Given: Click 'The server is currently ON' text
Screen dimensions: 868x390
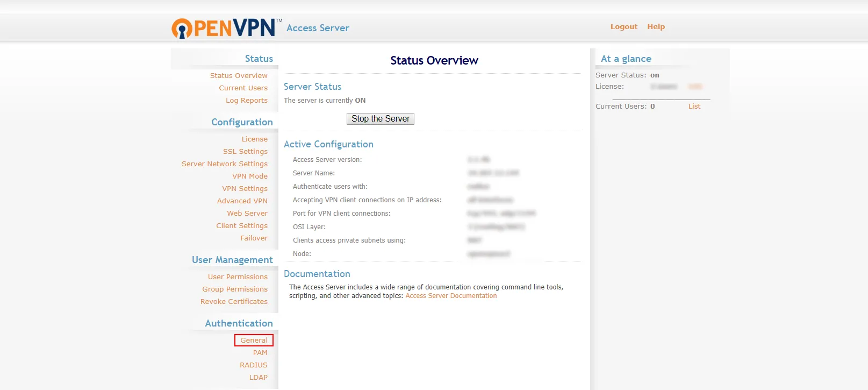Looking at the screenshot, I should 325,101.
